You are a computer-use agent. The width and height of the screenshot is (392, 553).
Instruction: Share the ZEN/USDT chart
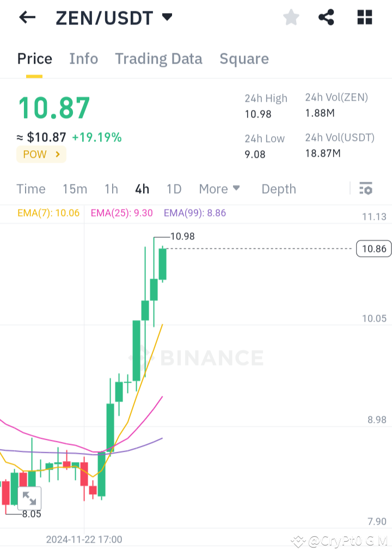[x=326, y=17]
